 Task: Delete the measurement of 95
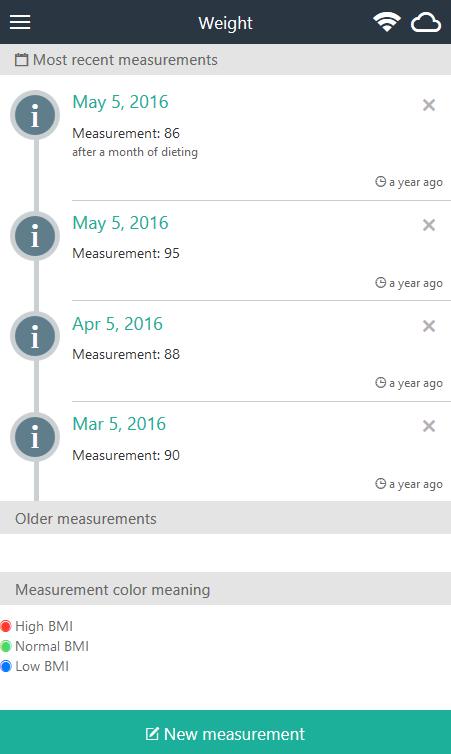[429, 225]
